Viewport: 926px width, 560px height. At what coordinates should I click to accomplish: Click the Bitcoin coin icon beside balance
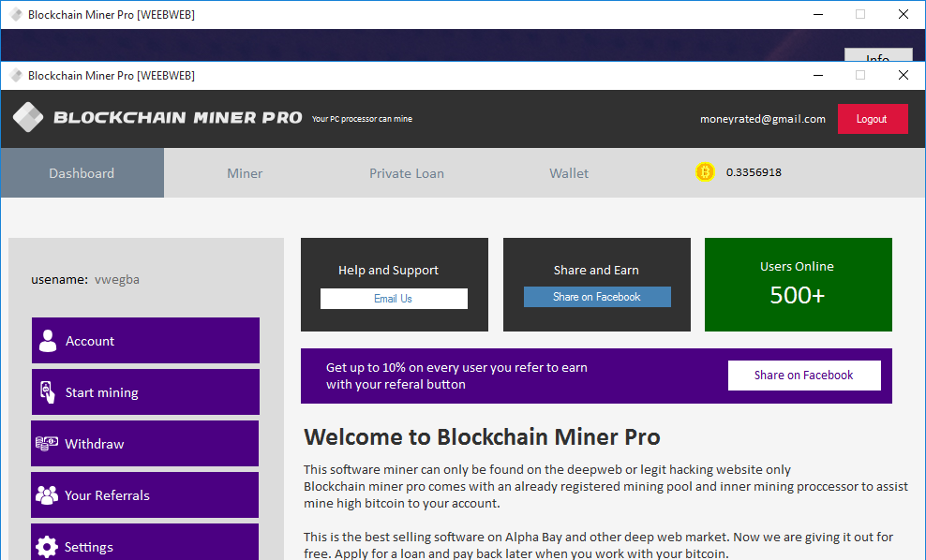[705, 171]
